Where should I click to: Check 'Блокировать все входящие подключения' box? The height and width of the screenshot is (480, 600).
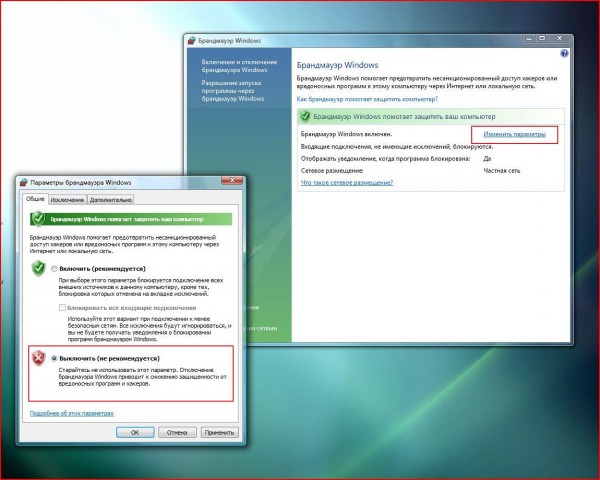(62, 308)
